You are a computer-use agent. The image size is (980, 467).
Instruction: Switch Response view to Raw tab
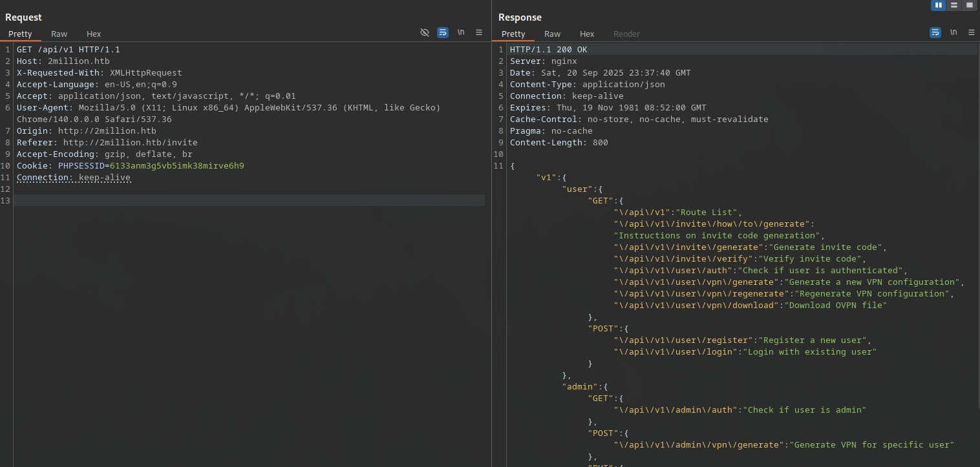pyautogui.click(x=552, y=34)
